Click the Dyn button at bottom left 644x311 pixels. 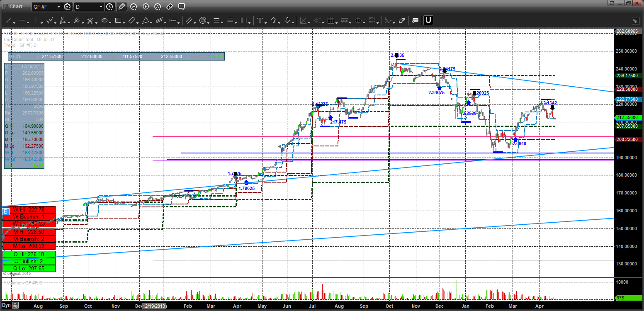pyautogui.click(x=6, y=306)
